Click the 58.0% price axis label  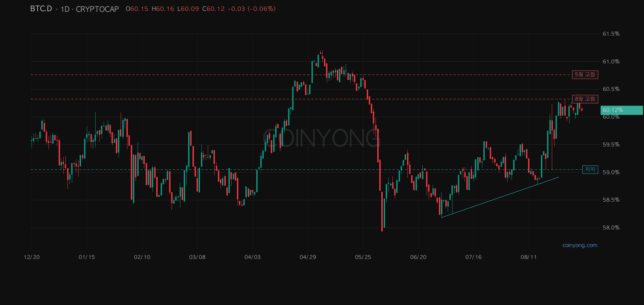(x=611, y=228)
